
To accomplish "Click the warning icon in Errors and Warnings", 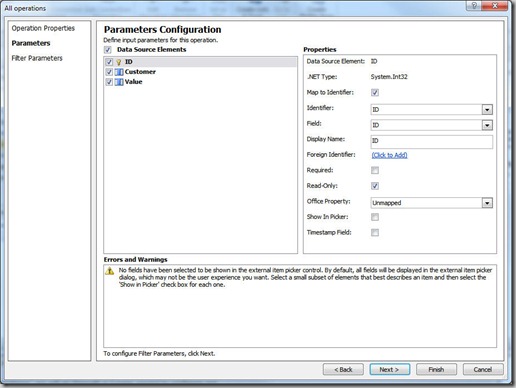I will pos(109,271).
